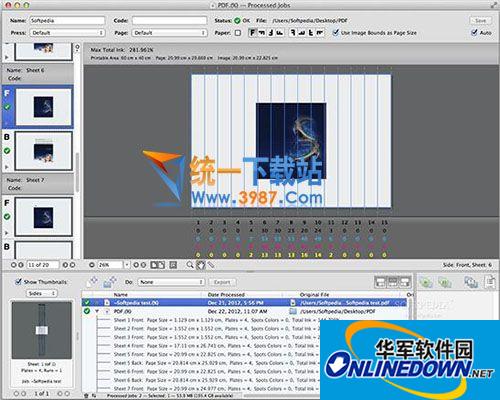The image size is (500, 400).
Task: Click the Save button
Action: click(480, 21)
